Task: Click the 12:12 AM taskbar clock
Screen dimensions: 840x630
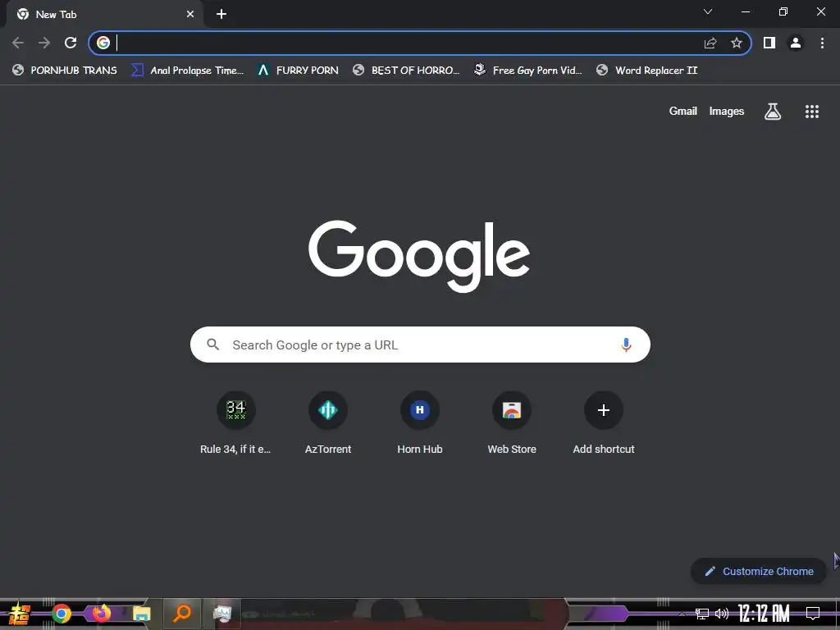Action: [764, 614]
